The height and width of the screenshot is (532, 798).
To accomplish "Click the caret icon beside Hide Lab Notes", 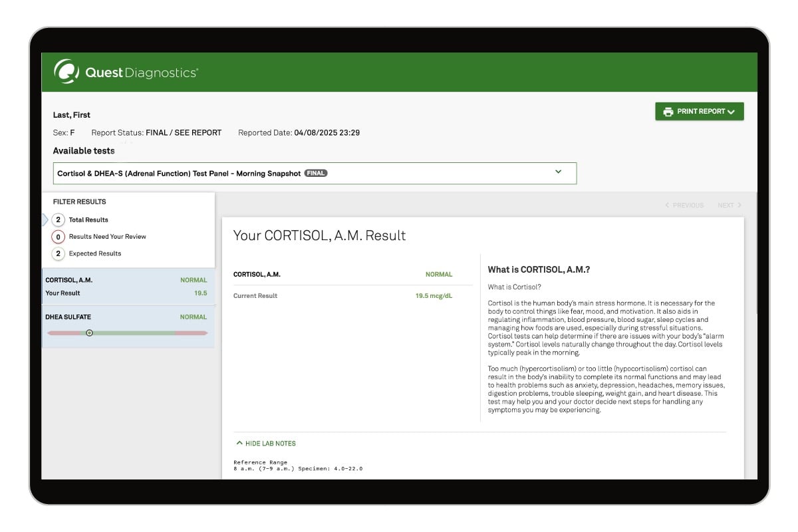I will (x=239, y=444).
